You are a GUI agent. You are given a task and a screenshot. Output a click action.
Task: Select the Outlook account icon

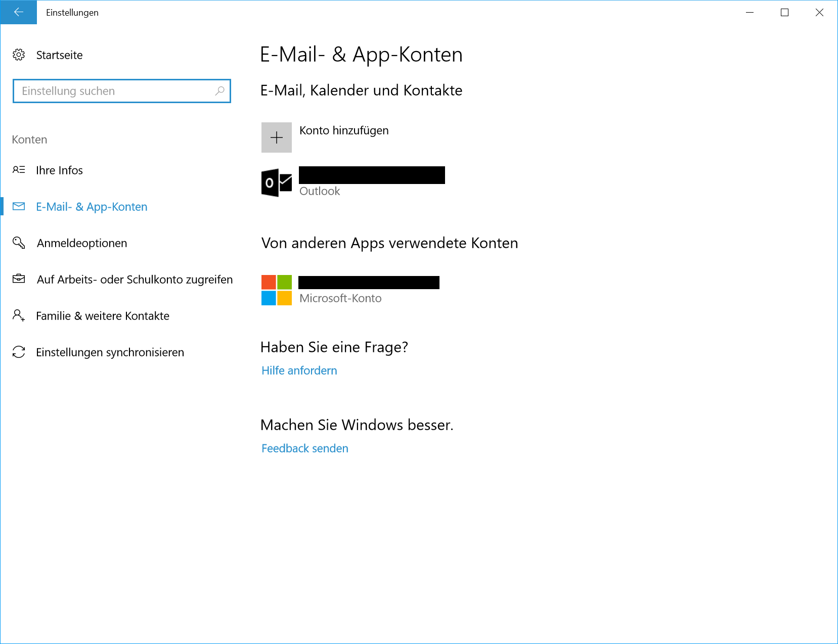pyautogui.click(x=277, y=182)
